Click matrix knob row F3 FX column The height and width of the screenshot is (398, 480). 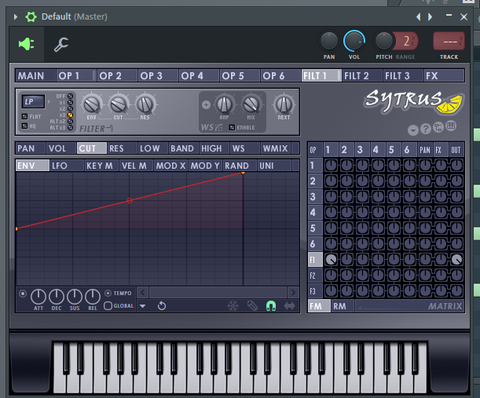(x=441, y=291)
